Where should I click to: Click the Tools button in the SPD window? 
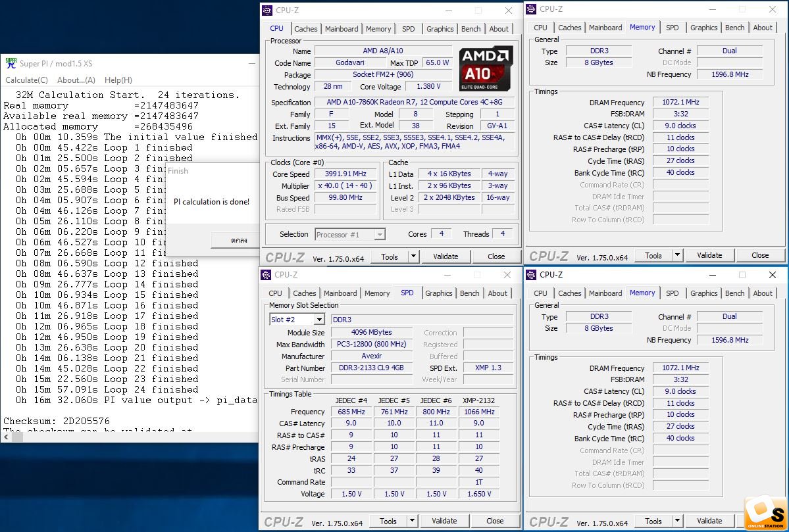pos(388,521)
